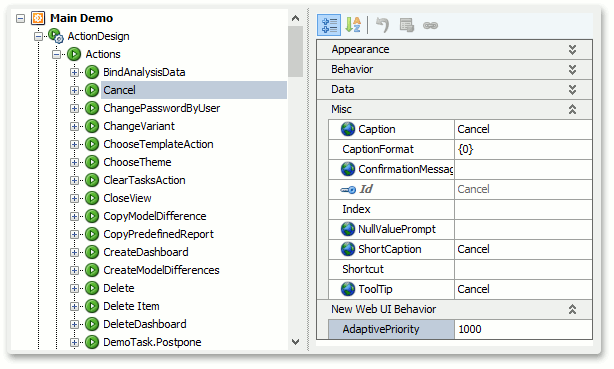Click the Shortcut value field
This screenshot has height=369, width=614.
tap(523, 269)
